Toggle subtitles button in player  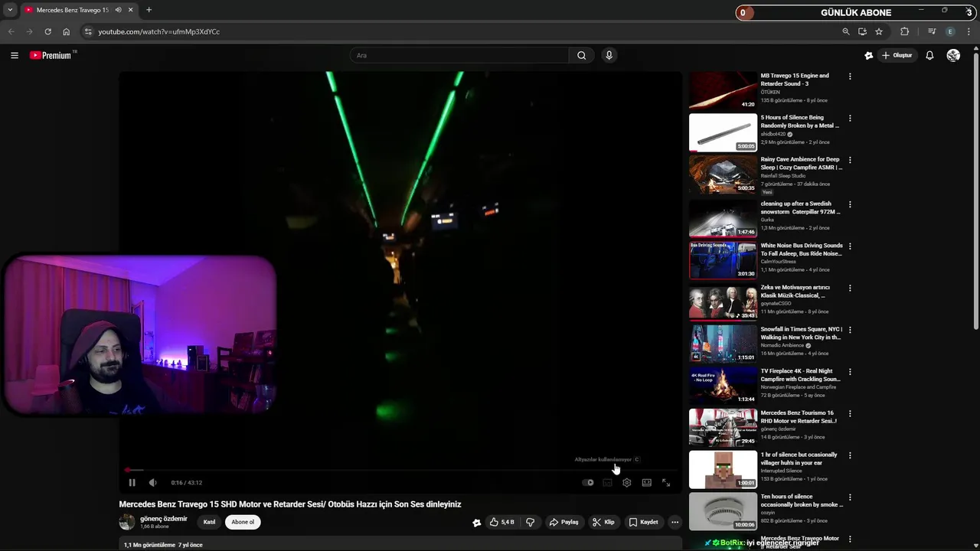[x=607, y=483]
